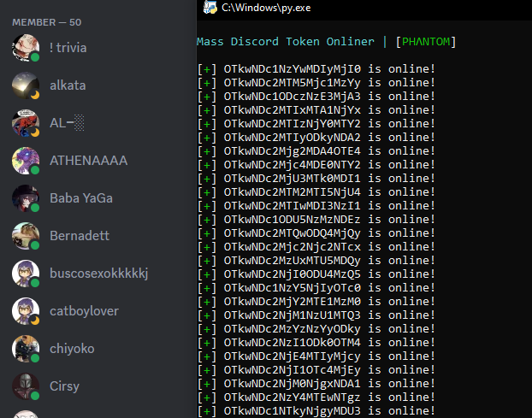Click token line OTkwNDc2NjI1OTc4MjEy

[316, 370]
